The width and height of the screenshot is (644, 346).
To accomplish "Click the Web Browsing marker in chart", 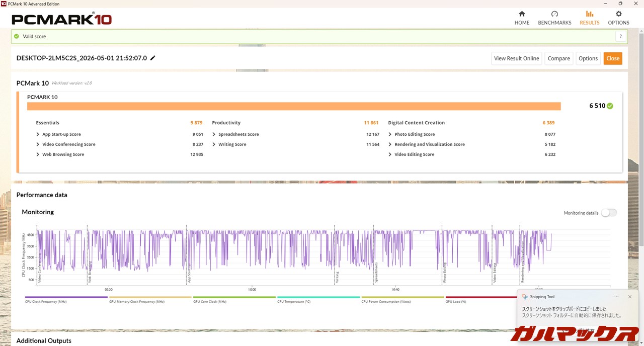I will [90, 273].
